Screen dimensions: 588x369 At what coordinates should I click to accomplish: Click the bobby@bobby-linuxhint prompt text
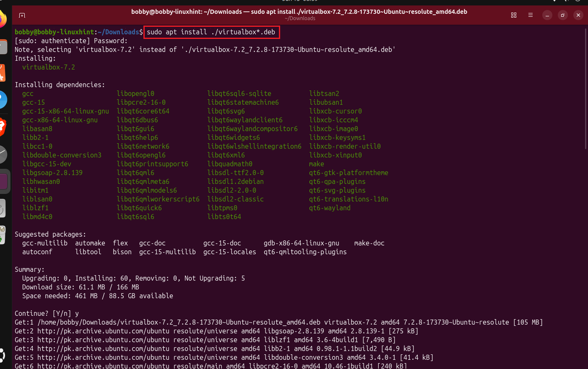coord(55,32)
